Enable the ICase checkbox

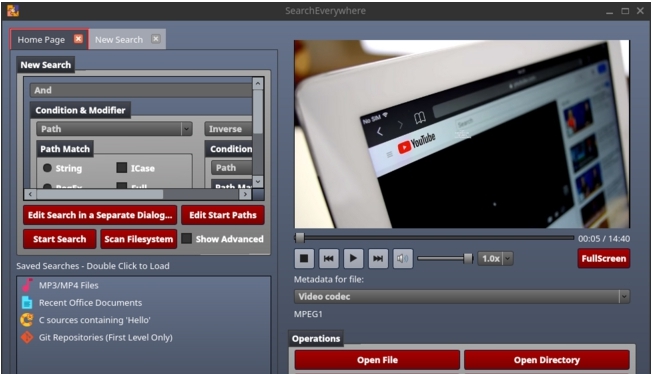(x=121, y=168)
